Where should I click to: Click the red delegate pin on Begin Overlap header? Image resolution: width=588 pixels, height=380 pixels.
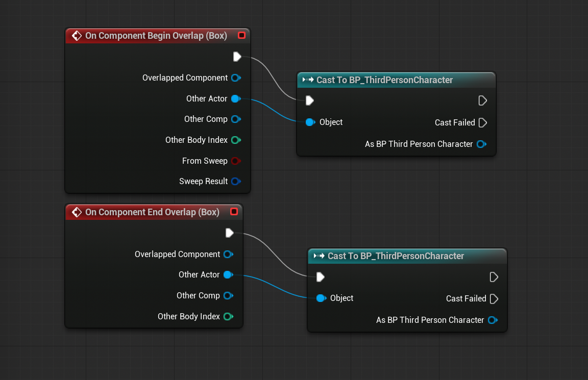click(242, 36)
